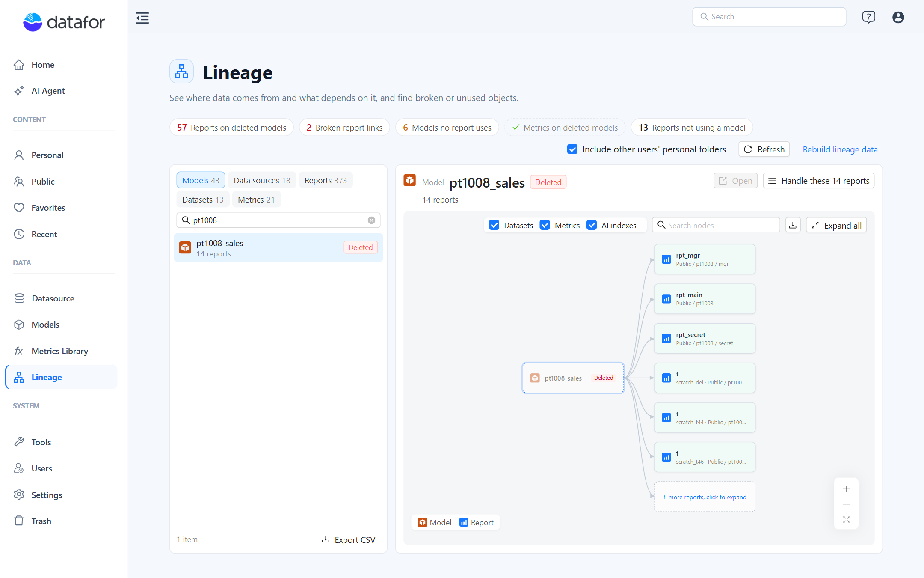Open the Trash page

pyautogui.click(x=61, y=521)
